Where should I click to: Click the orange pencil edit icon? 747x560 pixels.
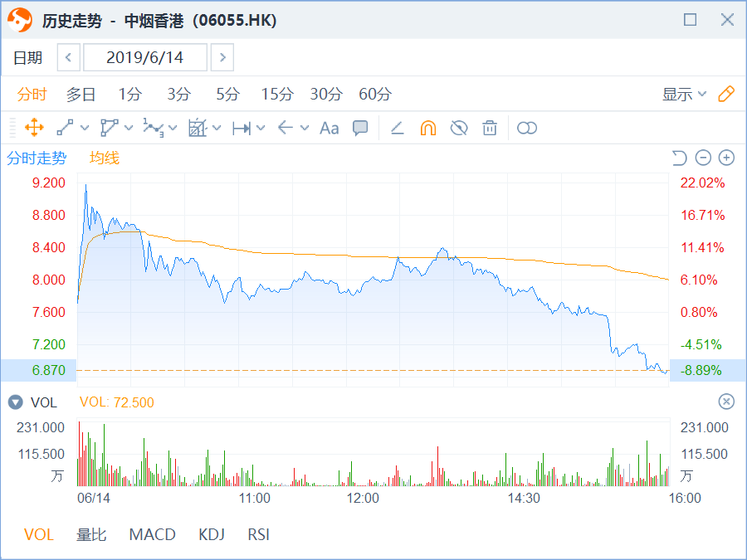(x=726, y=94)
